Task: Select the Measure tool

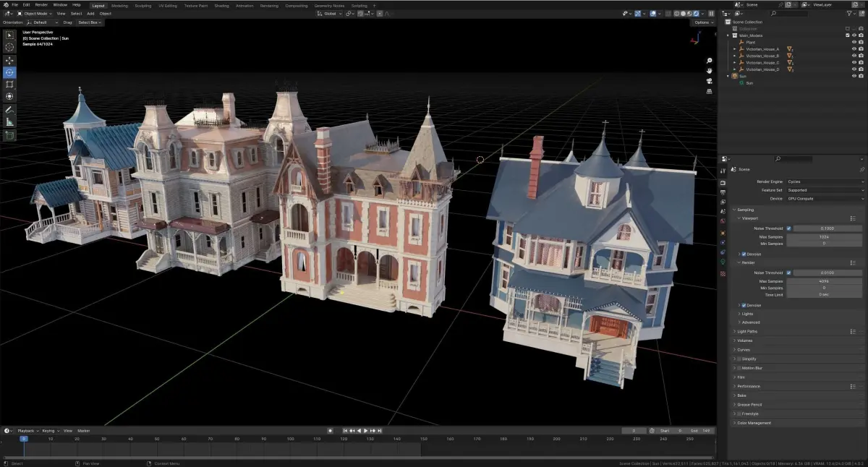Action: coord(9,121)
